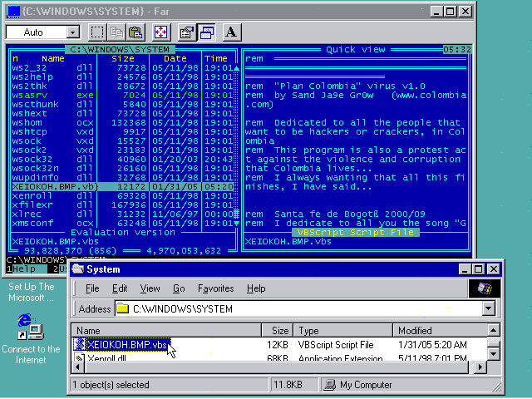
Task: Select wsock2 vxd row in Far panel
Action: pos(122,150)
